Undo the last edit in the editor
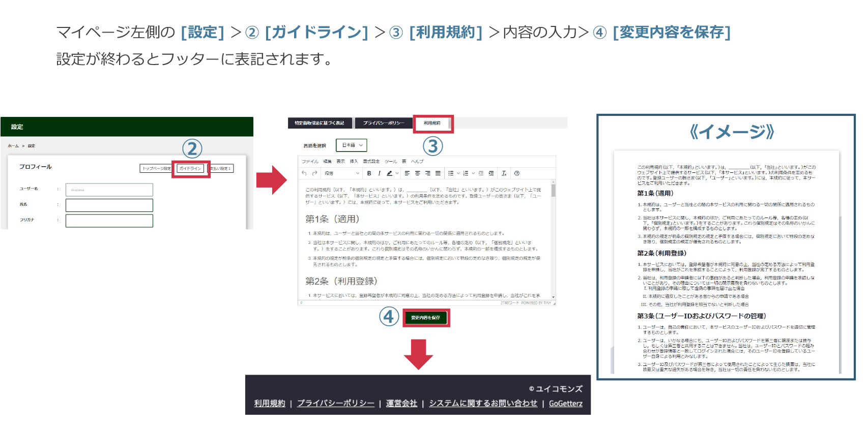The width and height of the screenshot is (868, 429). [304, 173]
